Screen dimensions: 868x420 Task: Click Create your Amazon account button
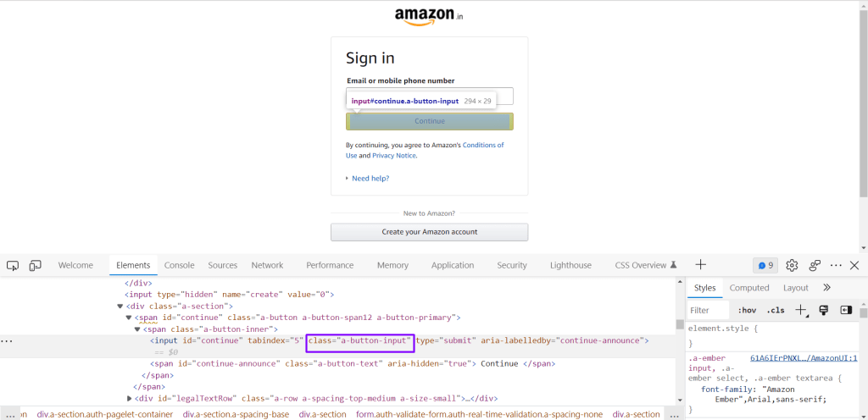coord(429,232)
